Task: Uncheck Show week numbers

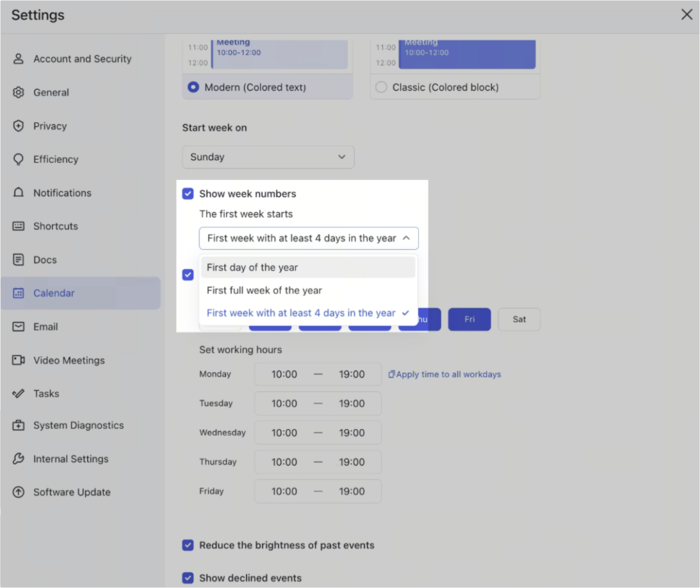Action: 188,193
